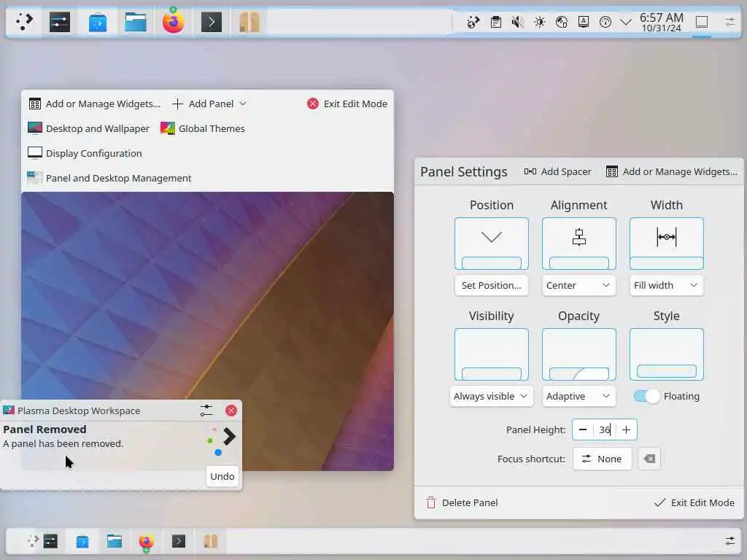Open System Settings from top panel
747x560 pixels.
tap(60, 22)
